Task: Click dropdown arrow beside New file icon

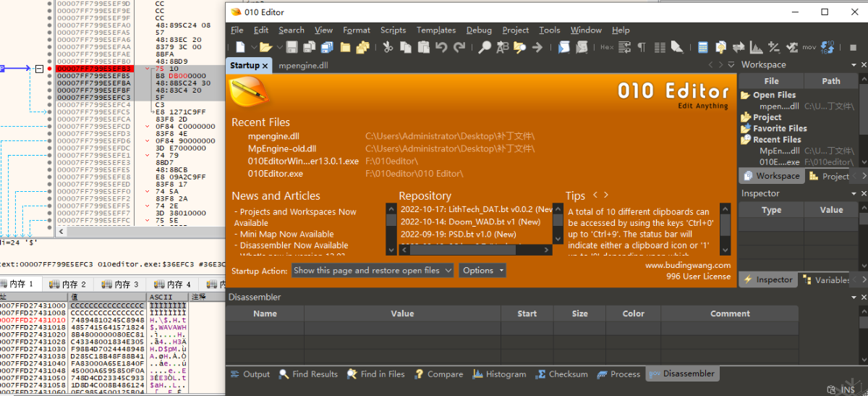Action: pos(253,47)
